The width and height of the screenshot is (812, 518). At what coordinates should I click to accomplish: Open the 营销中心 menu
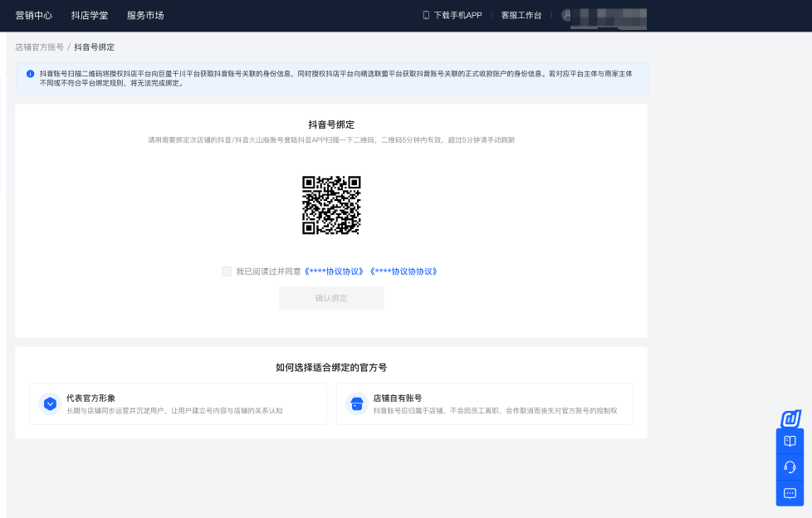34,16
